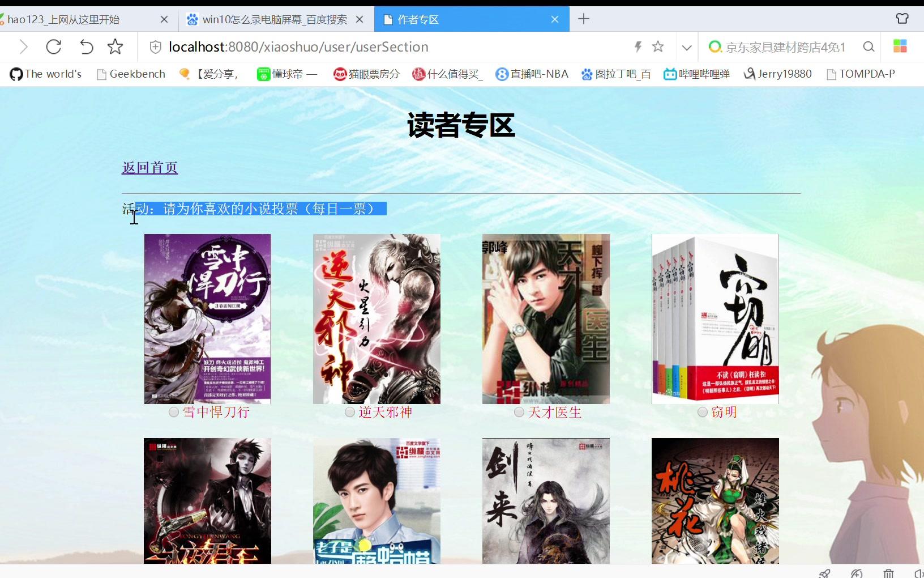This screenshot has width=924, height=578.
Task: Open the skin/shirt icon at top right
Action: pos(902,19)
